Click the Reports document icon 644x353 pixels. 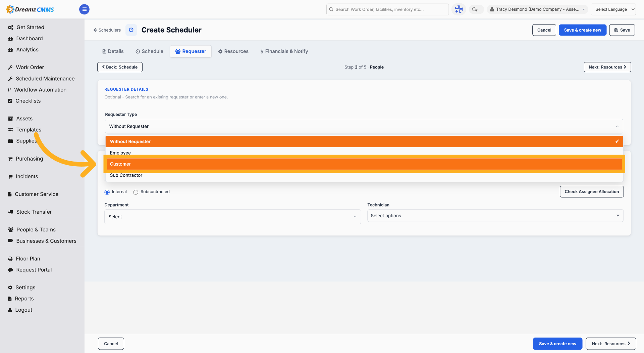point(10,299)
